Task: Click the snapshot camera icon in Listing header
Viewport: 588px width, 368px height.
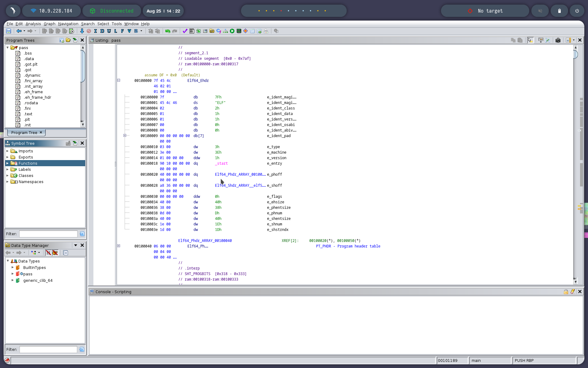Action: (558, 40)
